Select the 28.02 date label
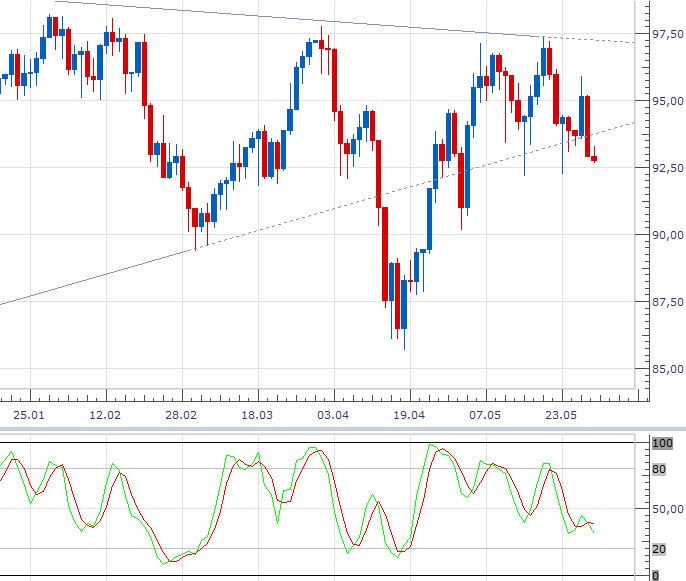This screenshot has width=686, height=581. tap(181, 415)
